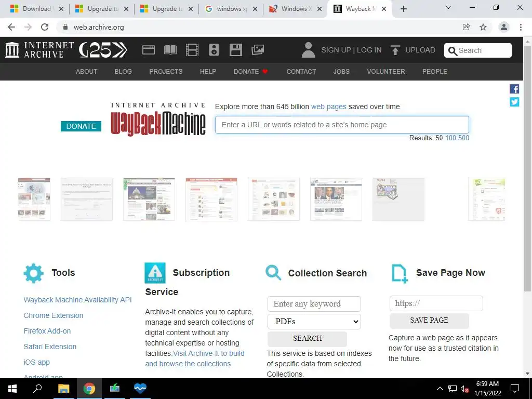Screen dimensions: 532x399
Task: Open File Explorer from taskbar
Action: [63, 389]
